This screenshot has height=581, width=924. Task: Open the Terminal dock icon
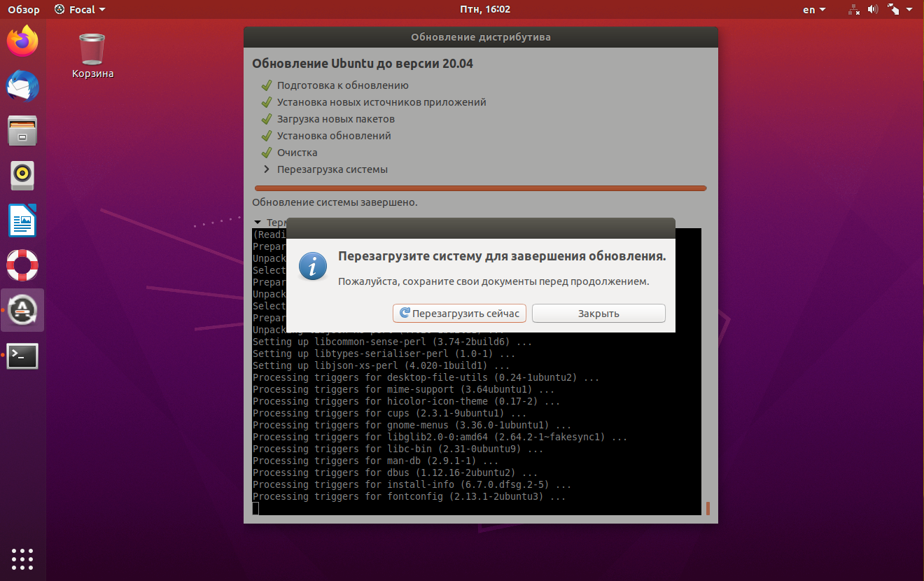[22, 356]
